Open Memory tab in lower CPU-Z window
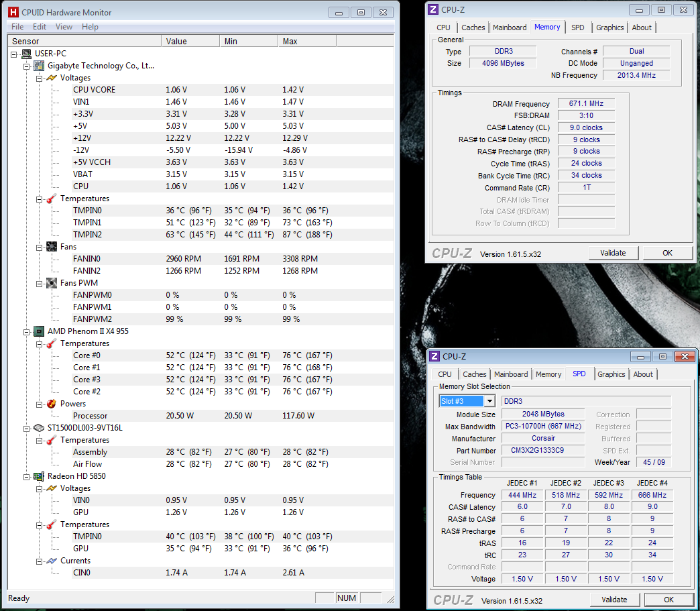Image resolution: width=700 pixels, height=611 pixels. (548, 374)
